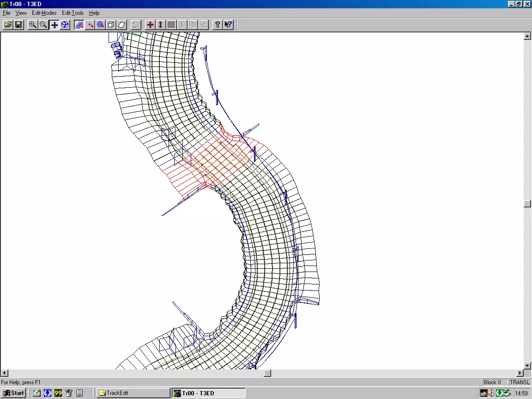
Task: Launch the pencil cup quick launch icon
Action: point(69,393)
